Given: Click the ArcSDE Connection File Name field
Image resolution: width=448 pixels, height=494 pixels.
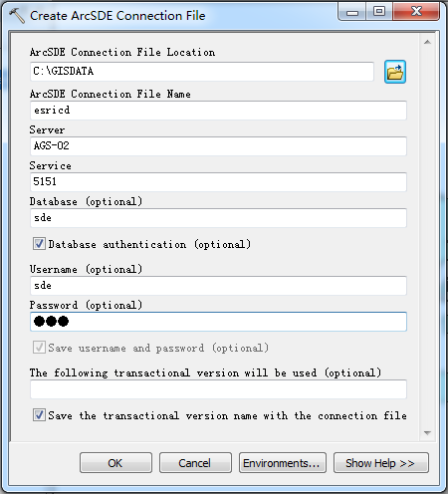Looking at the screenshot, I should point(218,111).
